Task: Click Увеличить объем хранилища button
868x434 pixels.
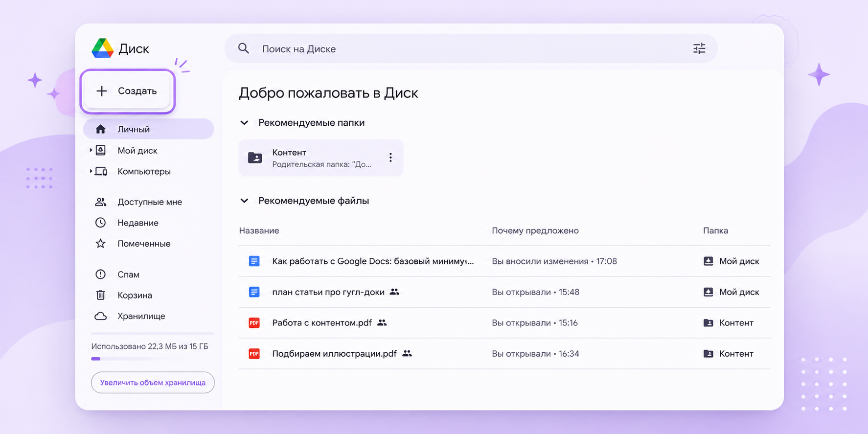Action: point(153,383)
